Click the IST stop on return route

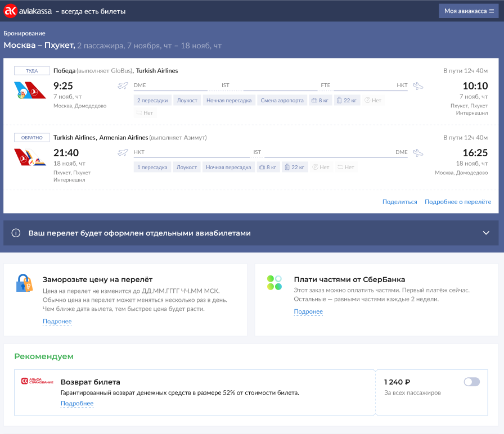pos(257,152)
